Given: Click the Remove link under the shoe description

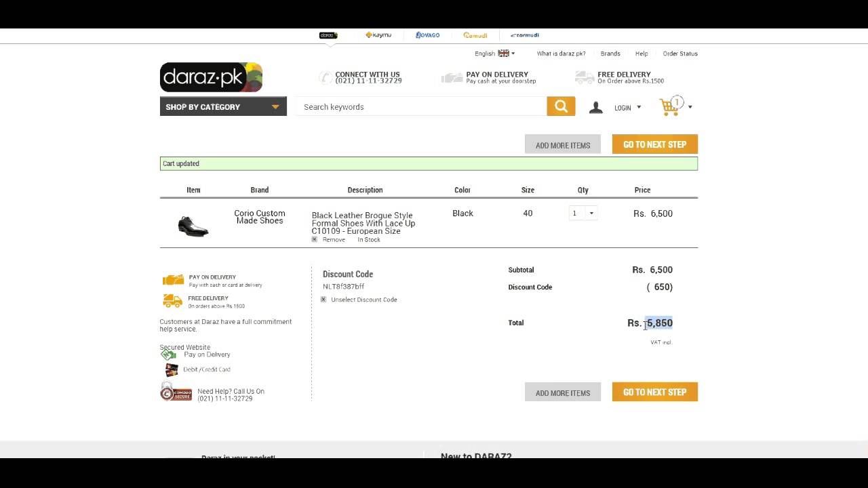Looking at the screenshot, I should click(334, 240).
